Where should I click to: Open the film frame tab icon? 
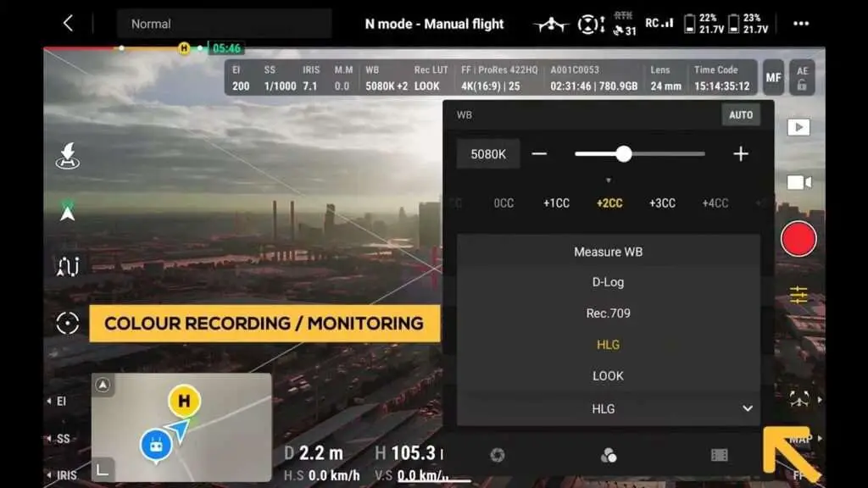coord(719,455)
